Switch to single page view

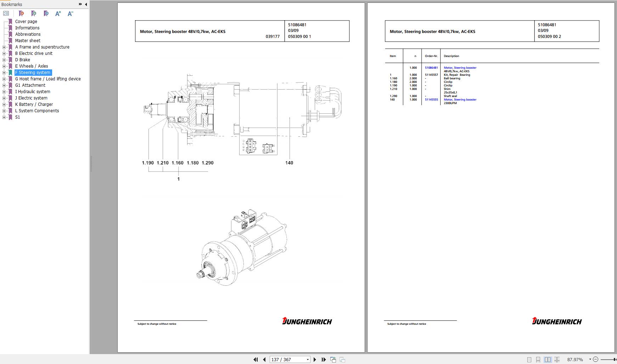pos(529,359)
